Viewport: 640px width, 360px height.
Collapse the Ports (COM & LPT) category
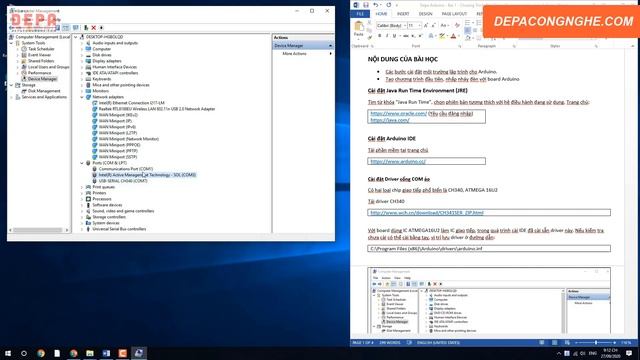[82, 163]
